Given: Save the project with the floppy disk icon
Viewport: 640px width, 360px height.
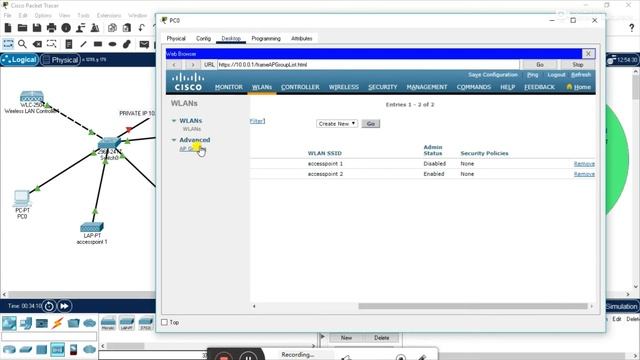Looking at the screenshot, I should pos(37,28).
